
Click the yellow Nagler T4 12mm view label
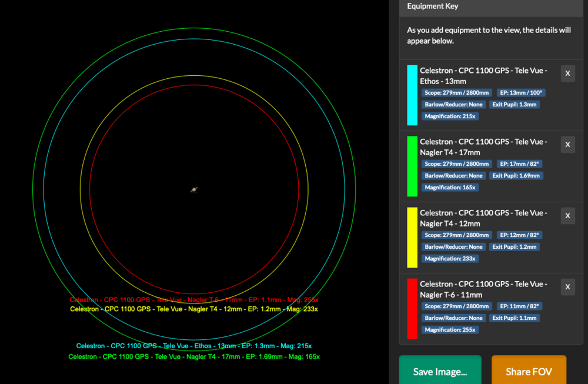pos(194,309)
